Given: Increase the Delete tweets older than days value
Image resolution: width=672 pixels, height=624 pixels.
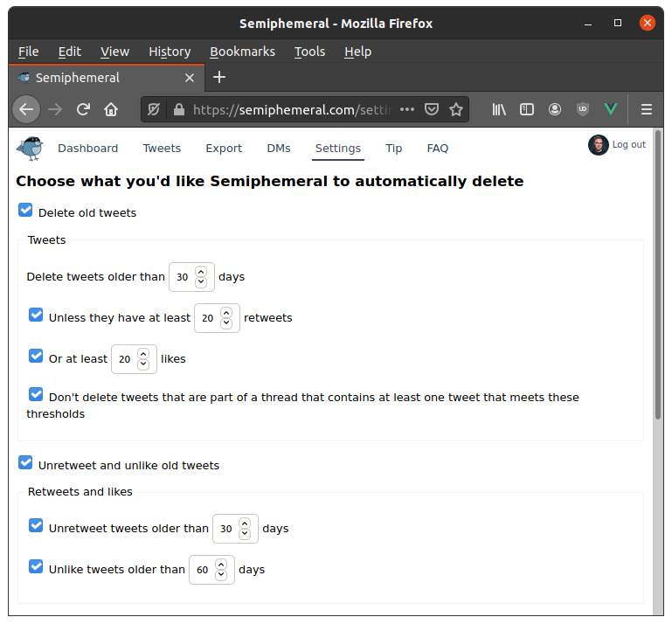Looking at the screenshot, I should (201, 272).
